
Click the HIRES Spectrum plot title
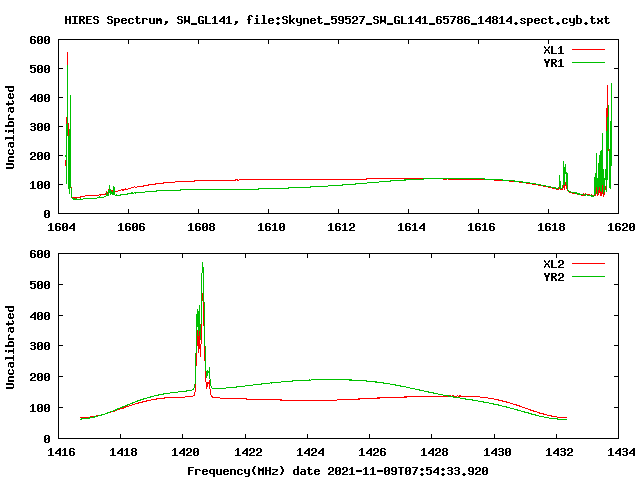click(337, 20)
